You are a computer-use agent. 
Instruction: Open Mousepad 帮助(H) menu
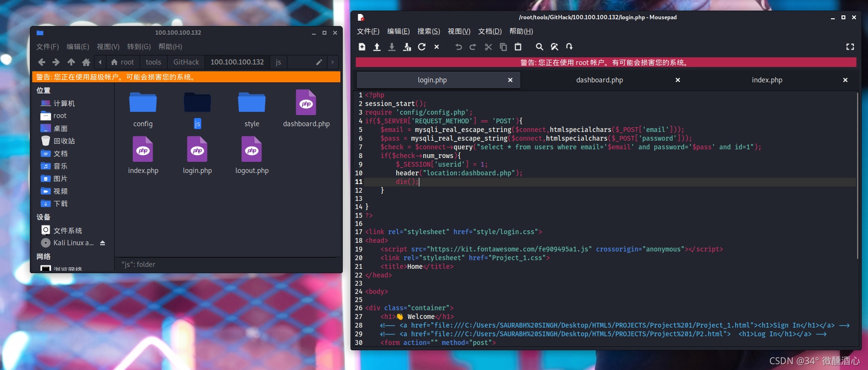click(x=521, y=31)
